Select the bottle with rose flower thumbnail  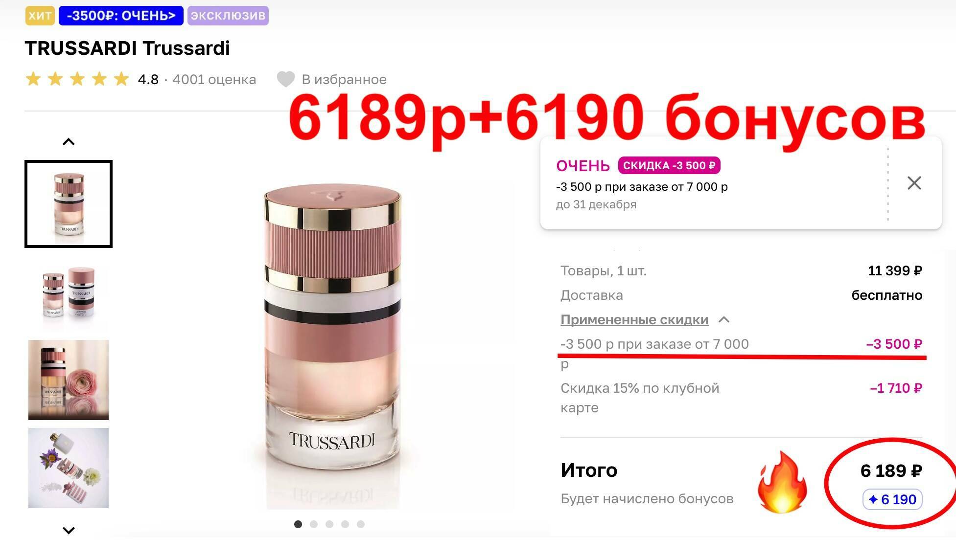pos(69,380)
